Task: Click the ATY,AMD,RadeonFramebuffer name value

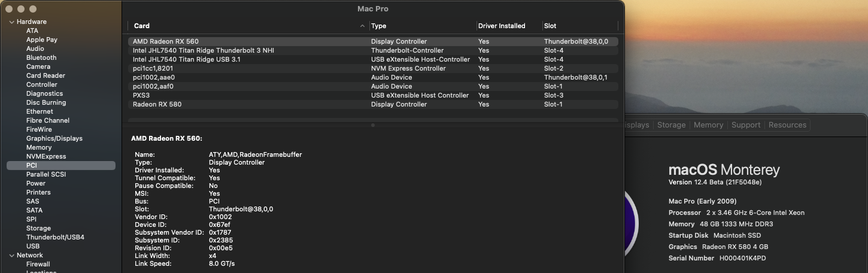Action: point(255,154)
